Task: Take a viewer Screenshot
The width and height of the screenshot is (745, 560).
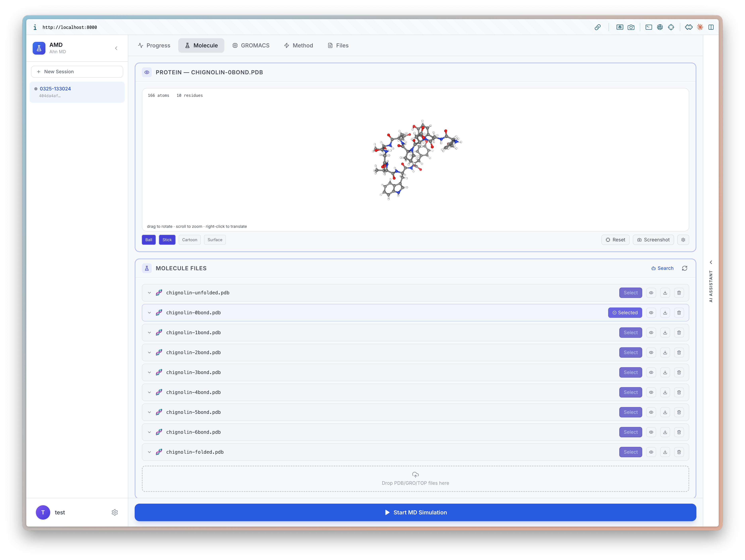Action: point(653,240)
